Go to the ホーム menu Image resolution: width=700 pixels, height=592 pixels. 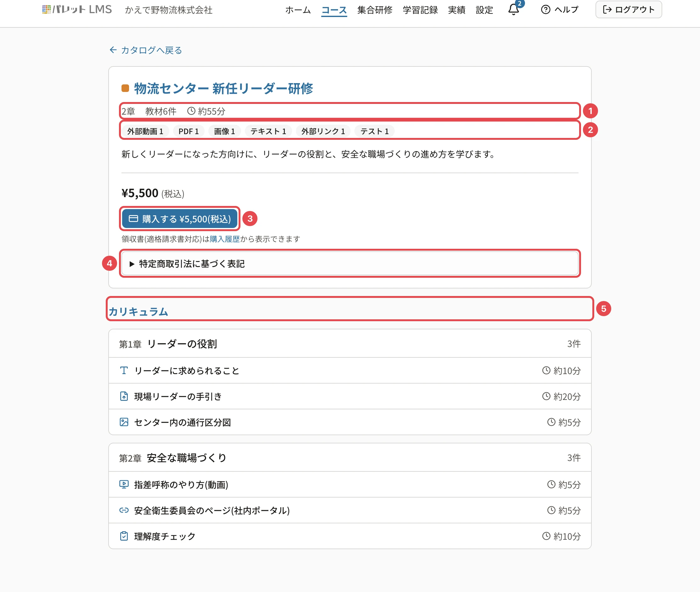point(298,10)
